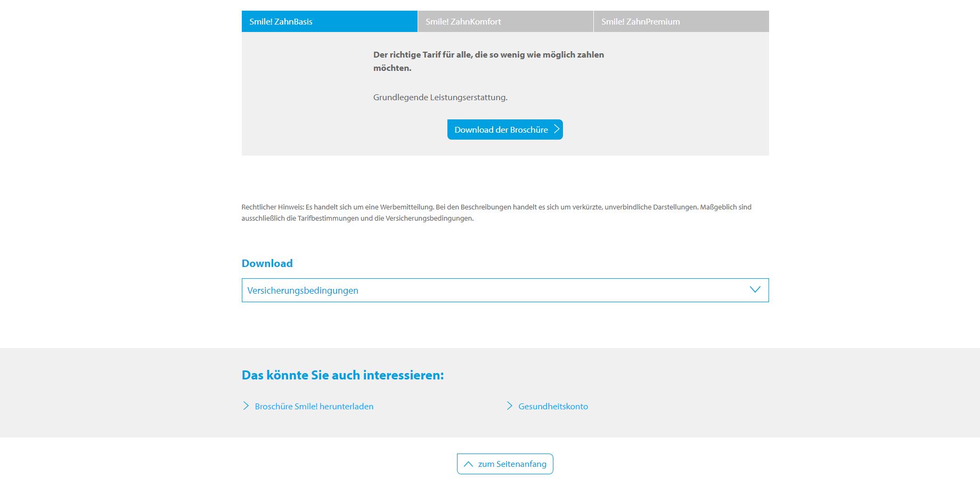This screenshot has width=980, height=485.
Task: Jump back via zum Seitenanfang button
Action: click(505, 464)
